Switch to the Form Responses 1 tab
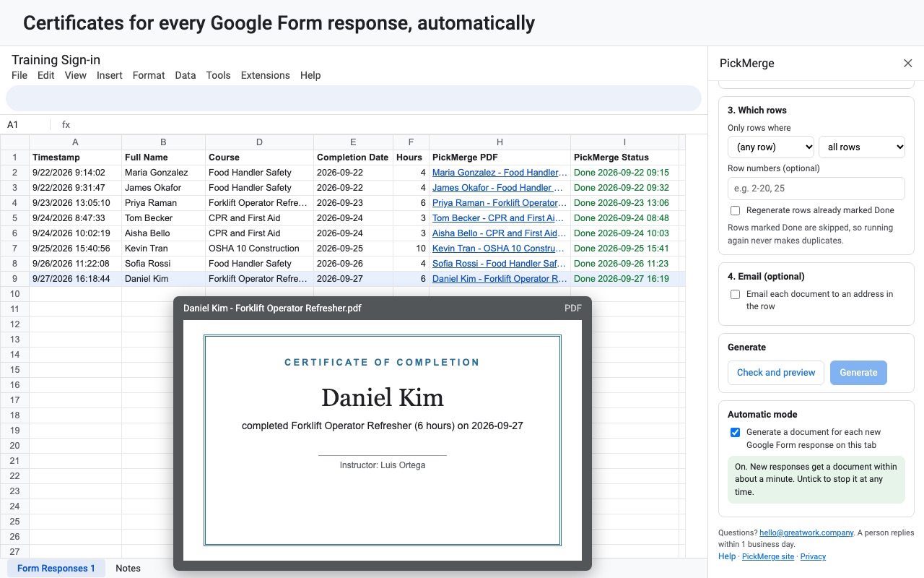This screenshot has height=578, width=924. 56,568
